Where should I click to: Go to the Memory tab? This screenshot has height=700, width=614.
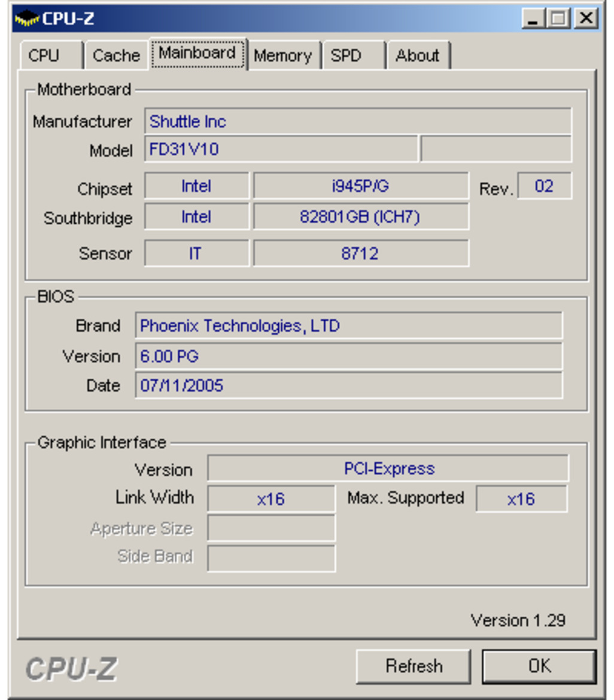pyautogui.click(x=282, y=56)
